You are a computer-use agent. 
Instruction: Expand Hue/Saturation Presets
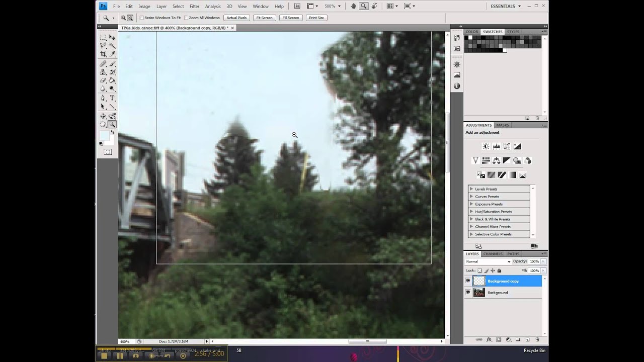(x=471, y=212)
